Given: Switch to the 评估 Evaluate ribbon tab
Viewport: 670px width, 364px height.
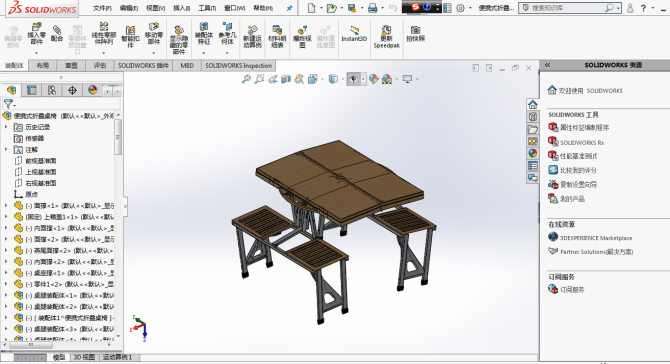Looking at the screenshot, I should pos(100,65).
